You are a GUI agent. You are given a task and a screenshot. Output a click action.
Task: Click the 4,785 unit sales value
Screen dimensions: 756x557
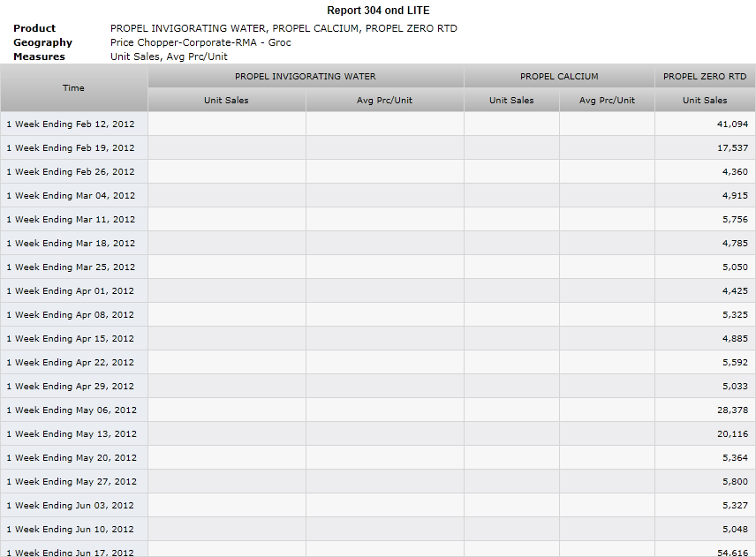[736, 244]
